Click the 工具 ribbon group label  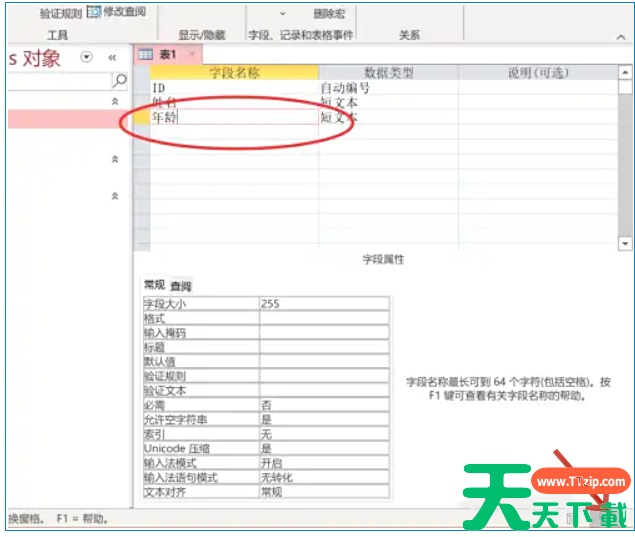point(58,35)
